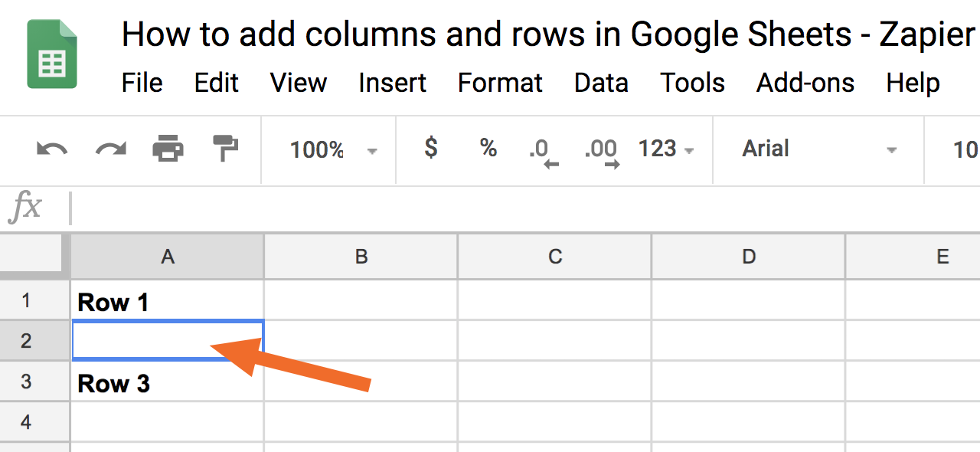The image size is (980, 452).
Task: Open the Arial font dropdown
Action: (x=819, y=149)
